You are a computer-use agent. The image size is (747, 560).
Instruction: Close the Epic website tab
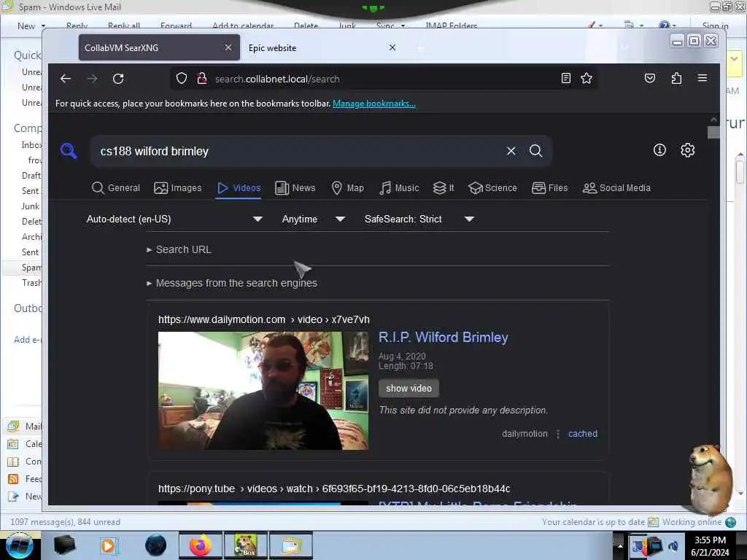392,47
